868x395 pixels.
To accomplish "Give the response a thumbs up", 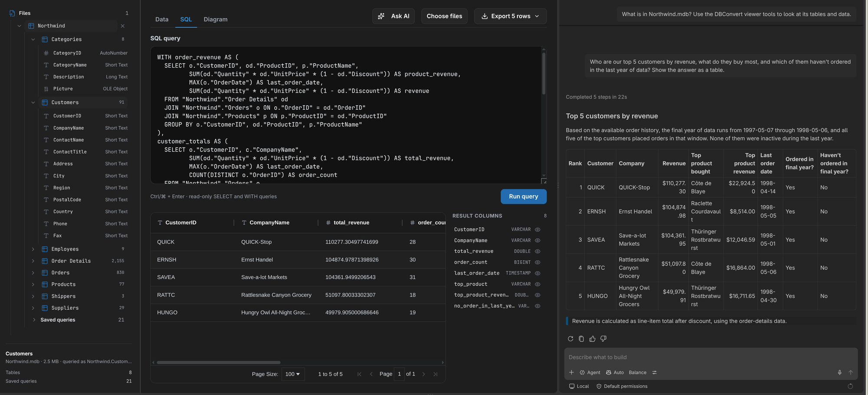I will (592, 339).
